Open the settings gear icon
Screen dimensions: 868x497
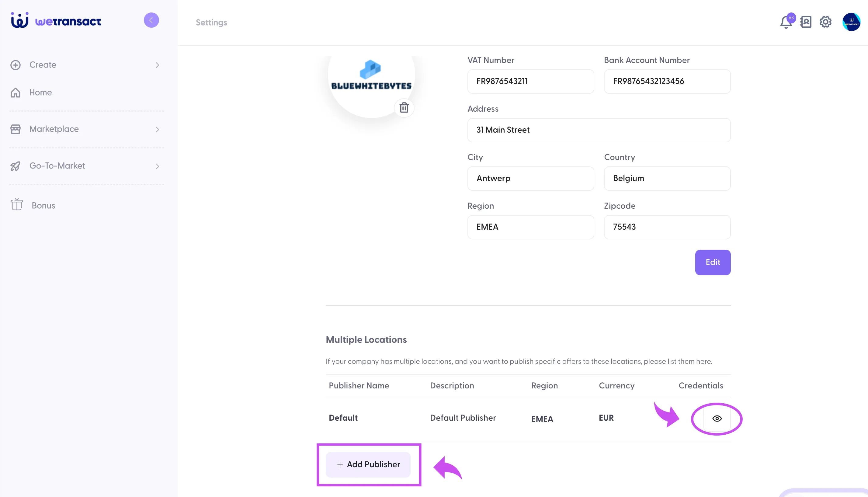click(825, 22)
